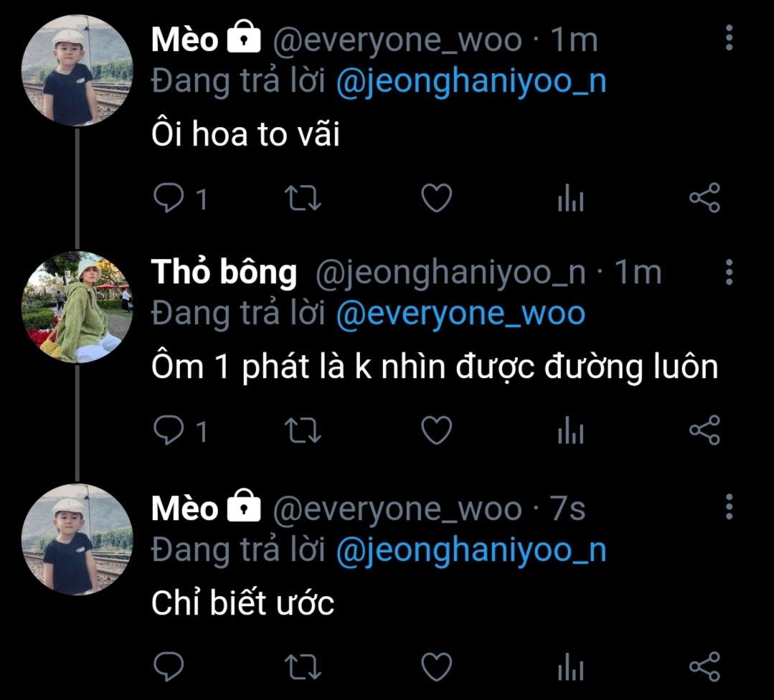Reply to the "Ôi hoa to vãi" tweet

169,199
